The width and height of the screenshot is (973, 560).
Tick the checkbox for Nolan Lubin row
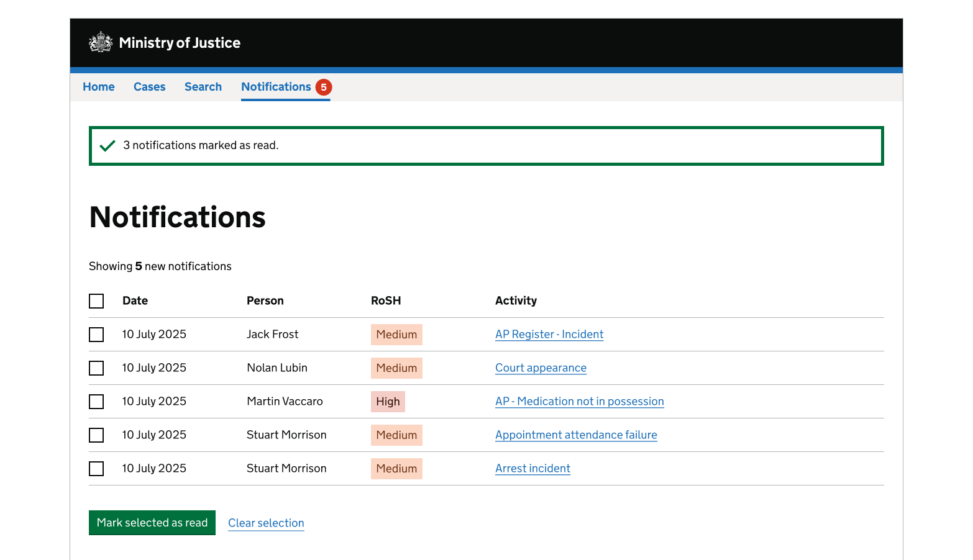(96, 368)
